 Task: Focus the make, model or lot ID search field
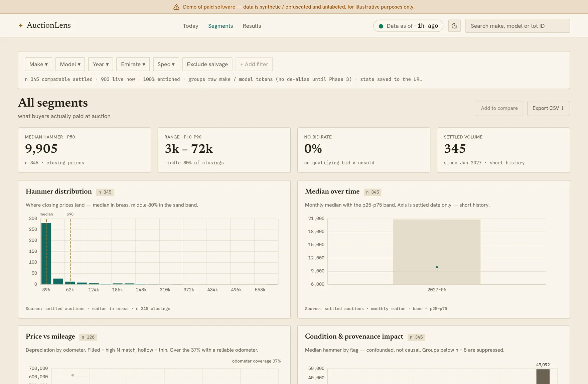tap(518, 26)
